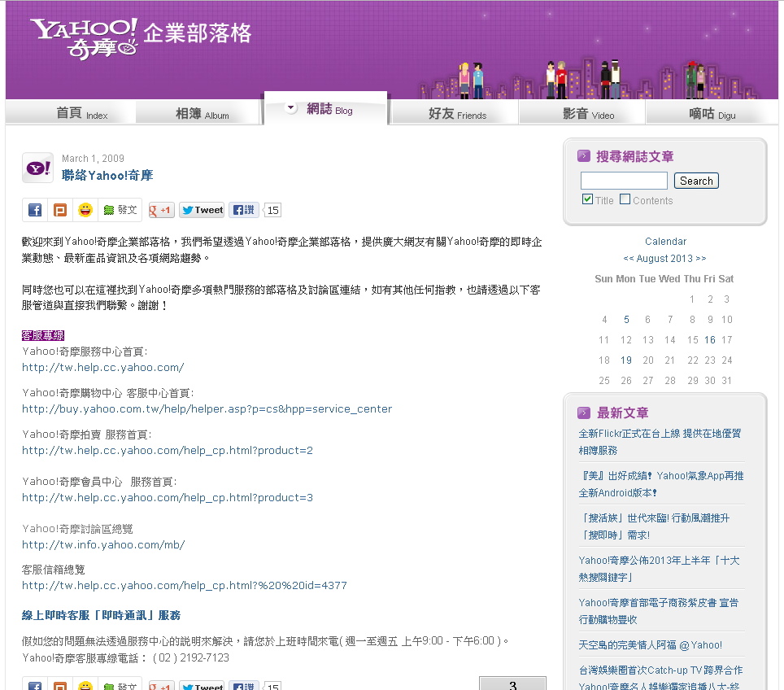Open article 「搜活族」世代來臨
The height and width of the screenshot is (690, 784).
click(x=654, y=526)
